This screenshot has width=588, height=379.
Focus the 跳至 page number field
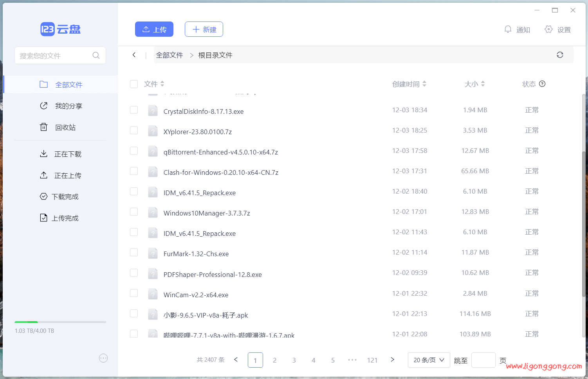tap(483, 360)
